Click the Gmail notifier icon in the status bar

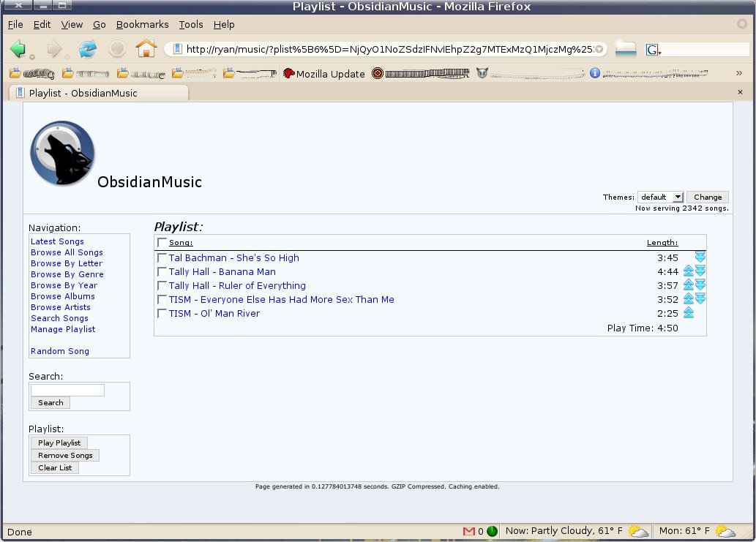pyautogui.click(x=468, y=531)
